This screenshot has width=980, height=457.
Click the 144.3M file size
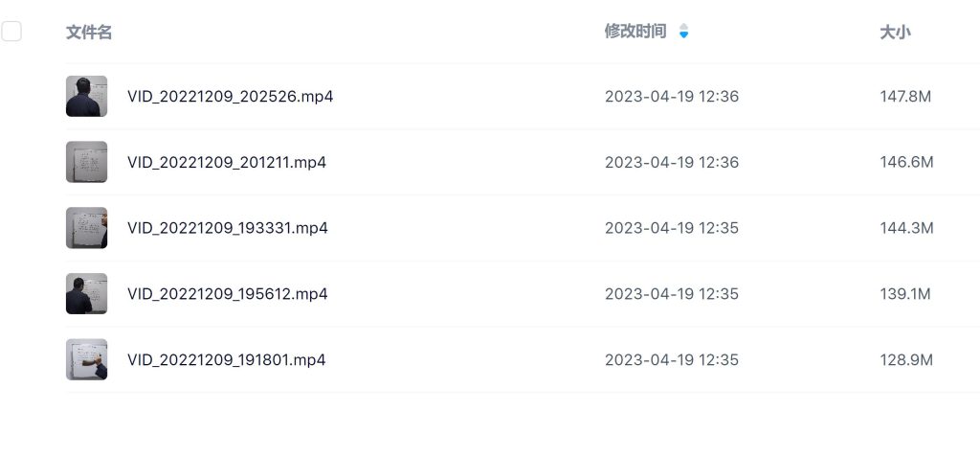click(x=906, y=228)
